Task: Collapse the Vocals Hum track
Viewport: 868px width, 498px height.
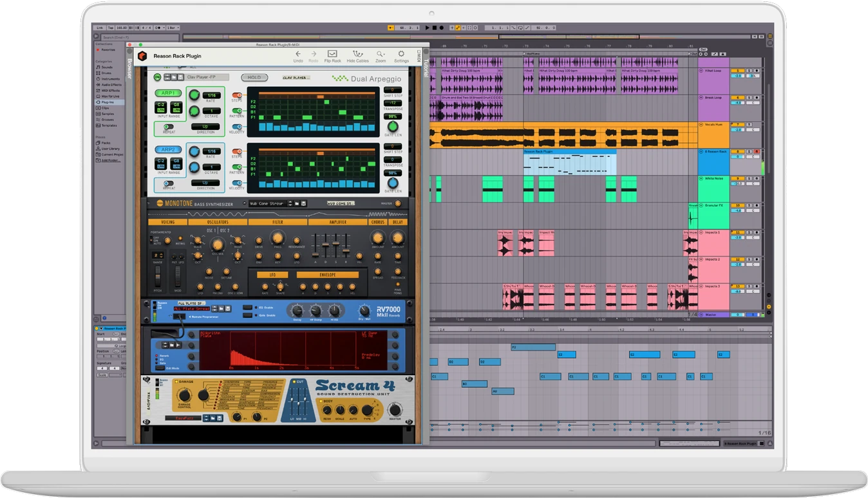Action: 701,124
